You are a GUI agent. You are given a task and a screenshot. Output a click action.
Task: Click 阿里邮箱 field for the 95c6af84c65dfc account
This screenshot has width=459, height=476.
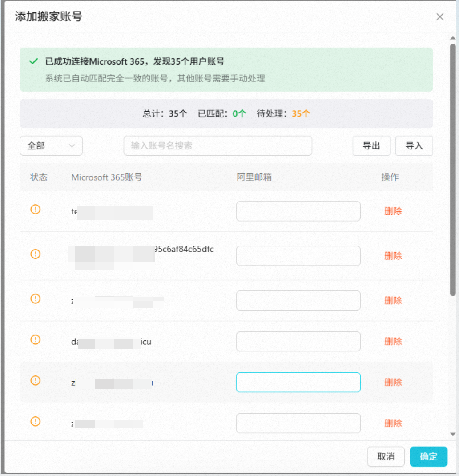coord(298,256)
